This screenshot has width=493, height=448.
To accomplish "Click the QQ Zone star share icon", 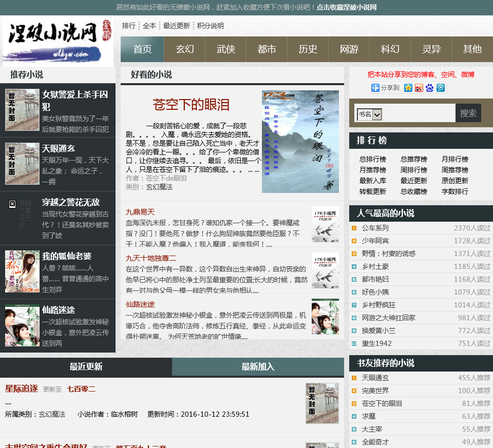I will [x=408, y=88].
